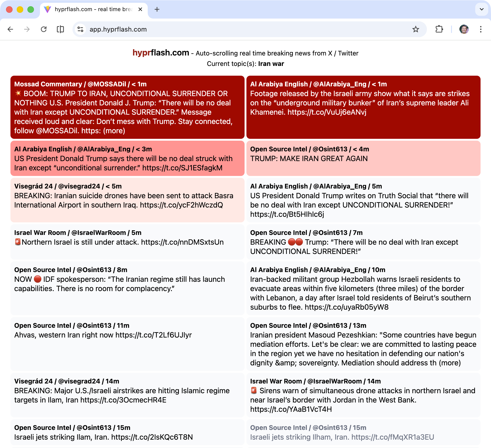
Task: Click the user profile avatar
Action: [464, 29]
